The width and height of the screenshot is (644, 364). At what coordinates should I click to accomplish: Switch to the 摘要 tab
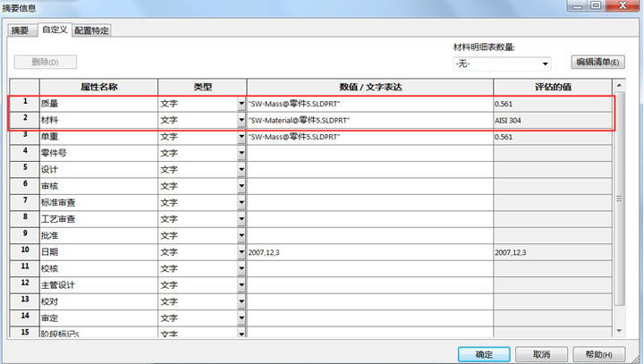[21, 30]
